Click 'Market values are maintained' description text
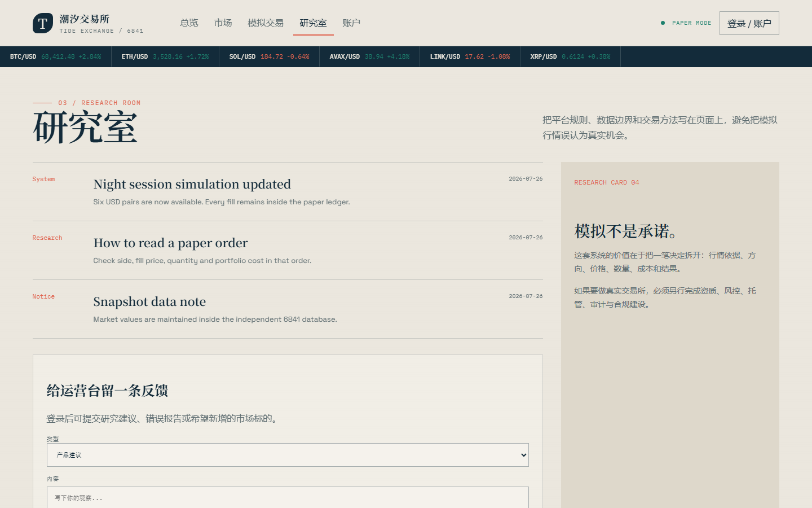 [215, 319]
